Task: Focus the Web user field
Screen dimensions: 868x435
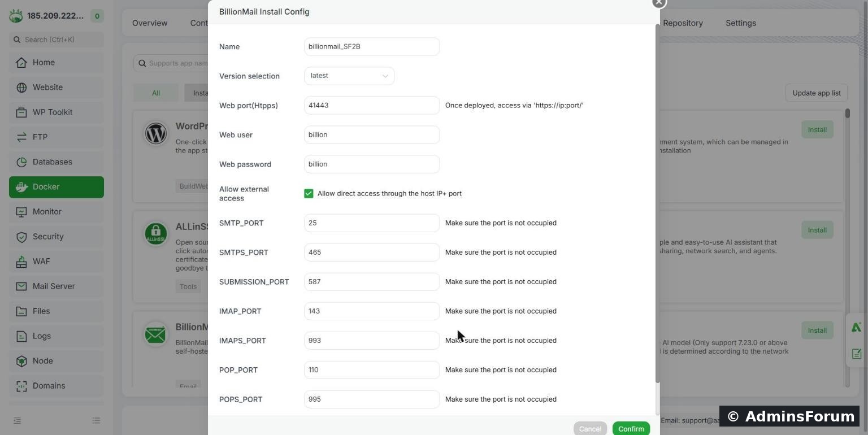Action: pos(372,135)
